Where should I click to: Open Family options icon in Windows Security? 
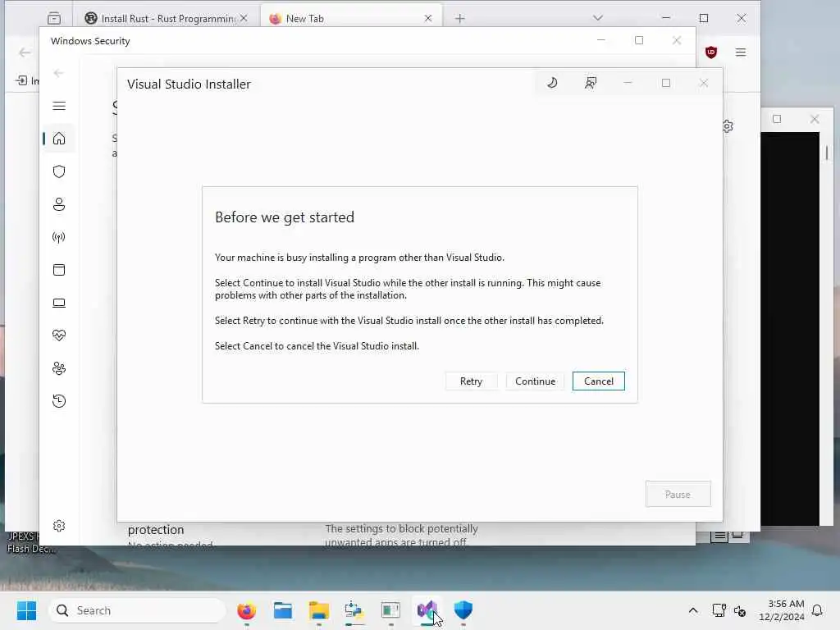click(x=59, y=368)
